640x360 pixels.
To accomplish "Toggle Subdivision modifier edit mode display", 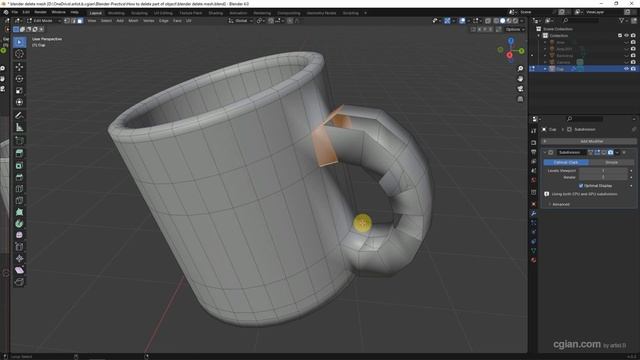I will [597, 152].
